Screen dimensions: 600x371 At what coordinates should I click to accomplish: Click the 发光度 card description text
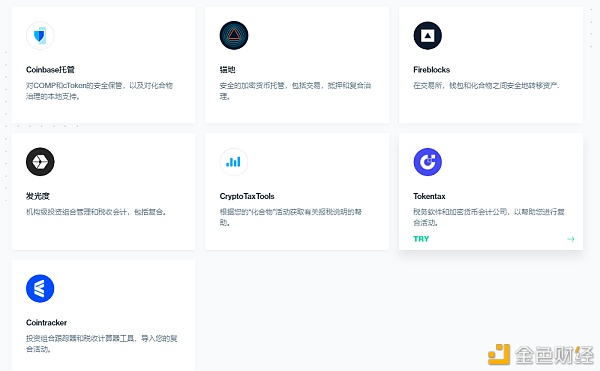tap(96, 212)
